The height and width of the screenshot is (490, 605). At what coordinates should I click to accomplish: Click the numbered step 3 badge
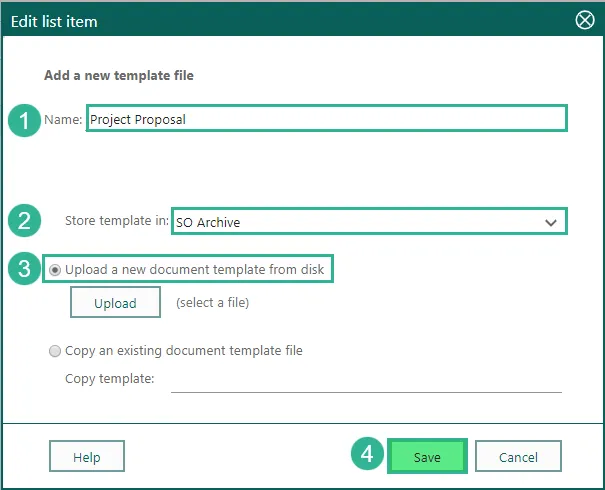click(24, 269)
